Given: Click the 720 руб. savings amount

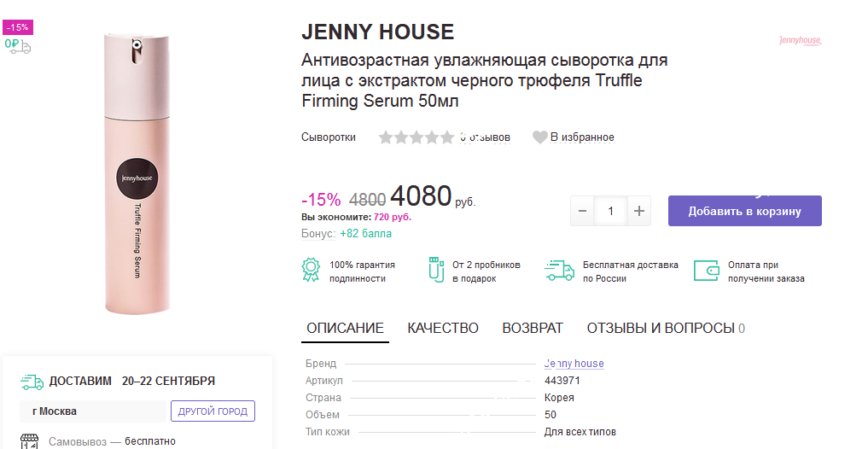Looking at the screenshot, I should [393, 217].
